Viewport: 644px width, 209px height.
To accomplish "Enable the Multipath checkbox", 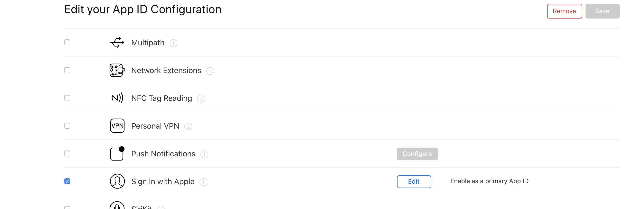I will (67, 42).
